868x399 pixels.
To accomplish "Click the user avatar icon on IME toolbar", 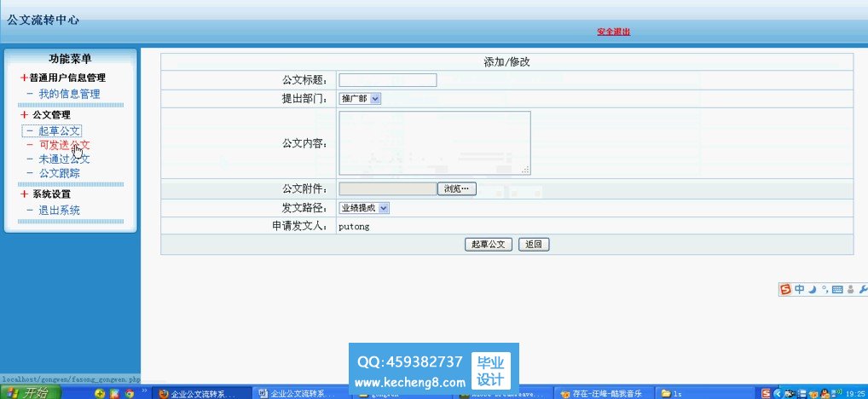I will tap(850, 289).
